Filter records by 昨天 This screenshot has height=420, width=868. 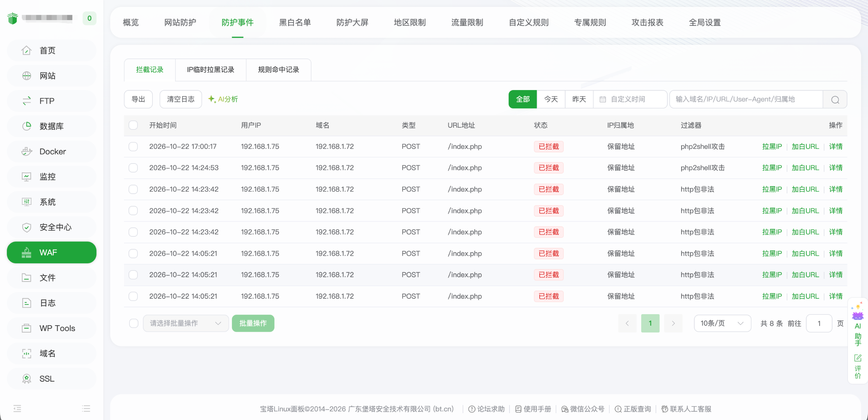pyautogui.click(x=579, y=99)
